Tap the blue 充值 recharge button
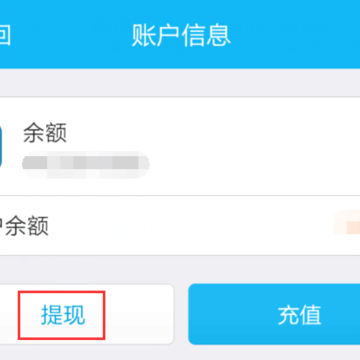The height and width of the screenshot is (360, 360). click(x=274, y=314)
